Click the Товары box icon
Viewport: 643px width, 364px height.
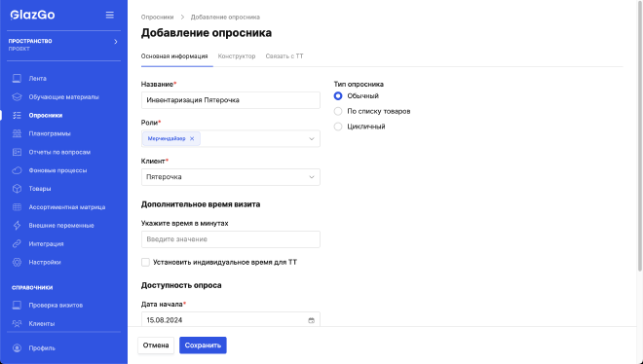17,189
